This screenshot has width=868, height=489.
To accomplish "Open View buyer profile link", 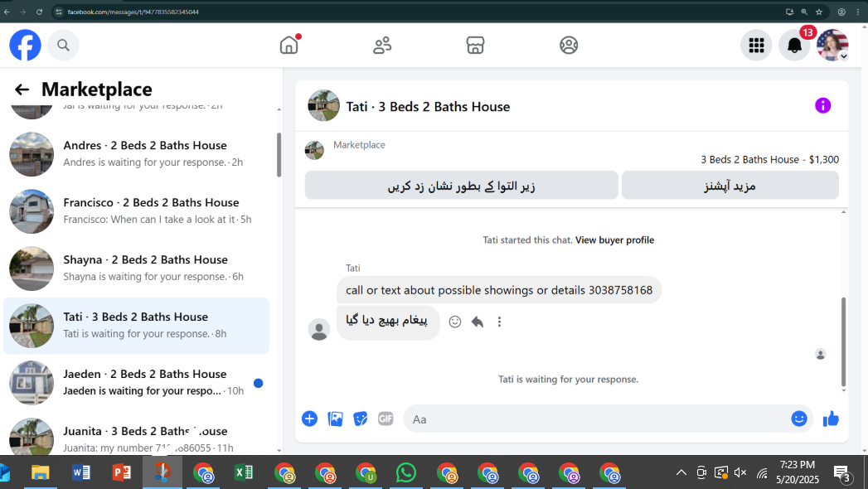I will pyautogui.click(x=614, y=240).
